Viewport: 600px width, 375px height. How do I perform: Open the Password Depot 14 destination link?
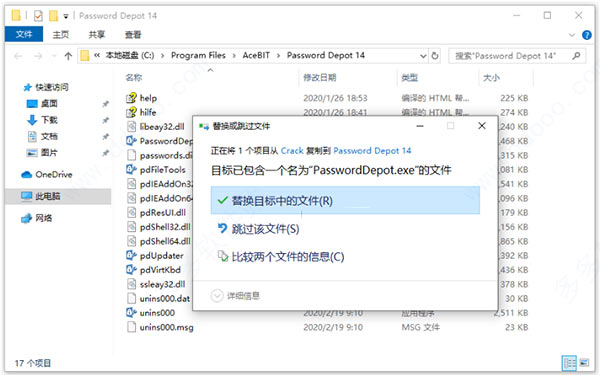pos(372,150)
